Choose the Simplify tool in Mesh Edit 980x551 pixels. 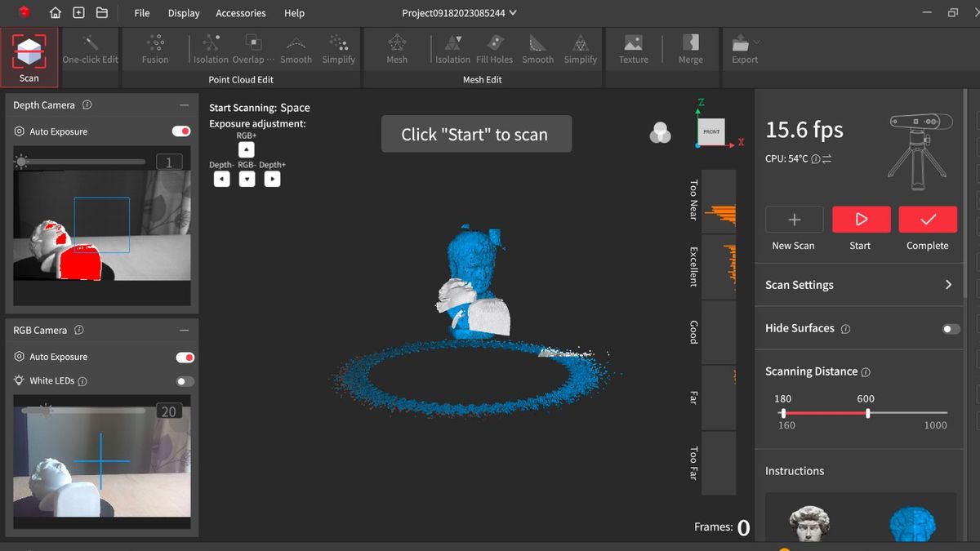pyautogui.click(x=580, y=47)
